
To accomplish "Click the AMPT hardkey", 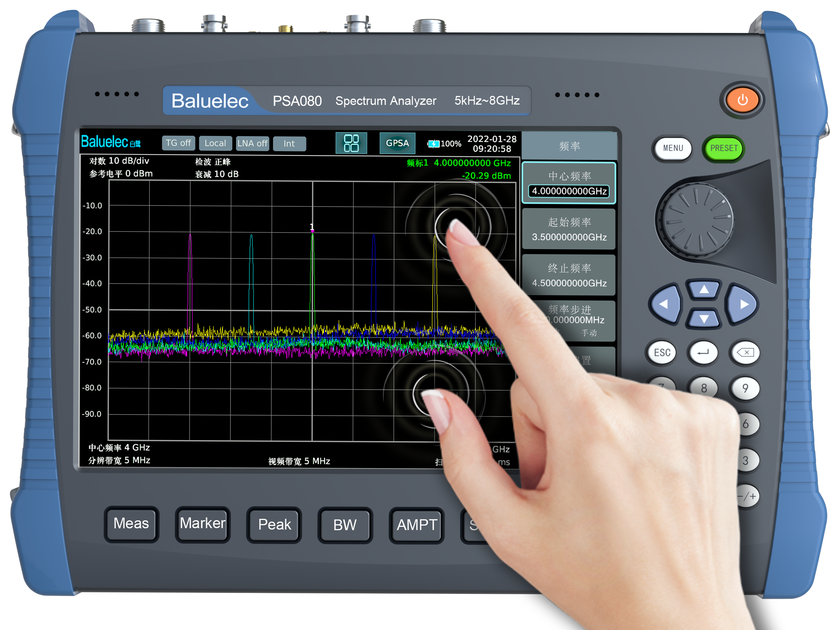I will coord(416,525).
